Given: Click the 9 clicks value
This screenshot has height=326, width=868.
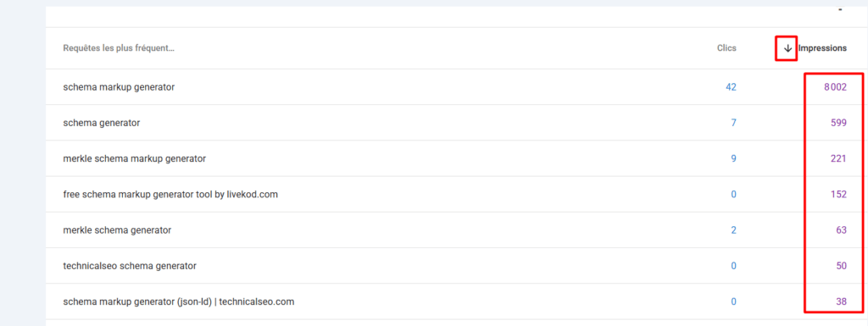Looking at the screenshot, I should click(733, 158).
